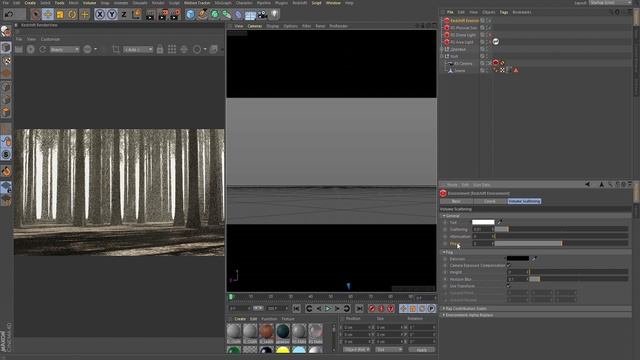This screenshot has width=640, height=360.
Task: Click the Tint eyedropper icon
Action: coord(500,222)
